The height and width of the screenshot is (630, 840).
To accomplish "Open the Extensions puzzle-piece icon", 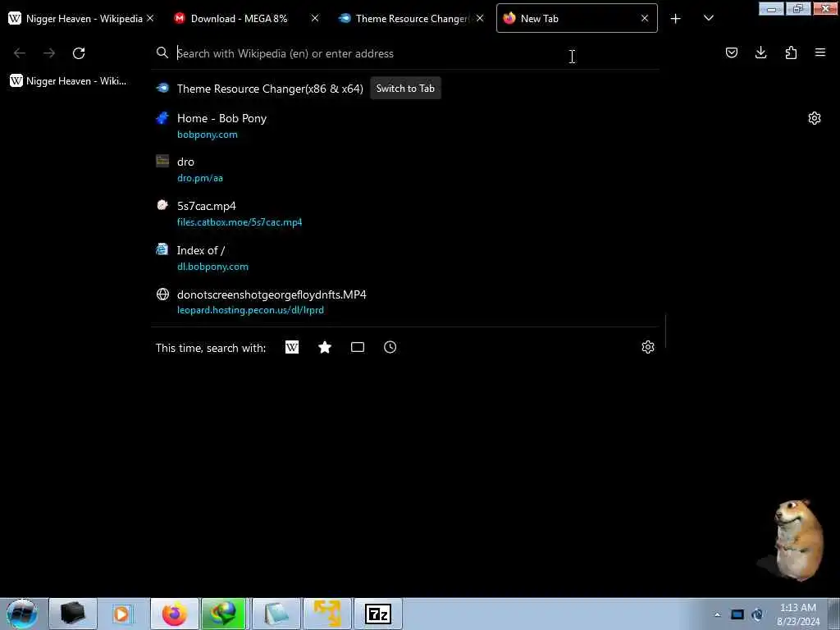I will pos(791,52).
